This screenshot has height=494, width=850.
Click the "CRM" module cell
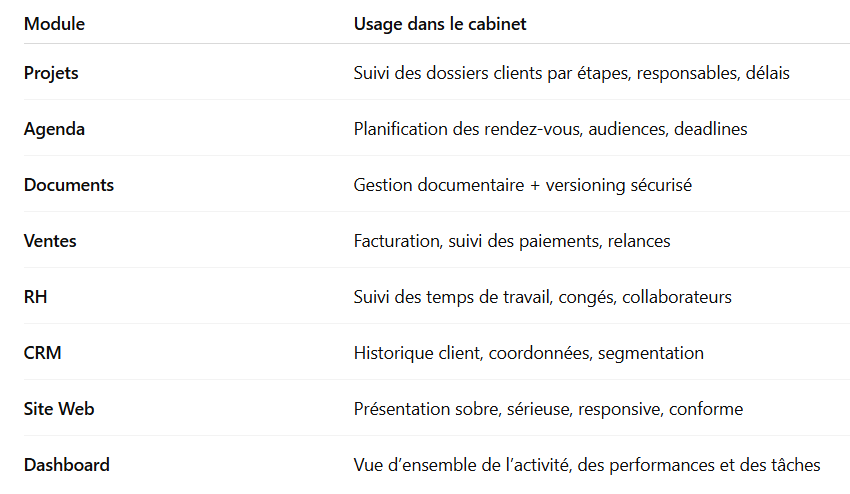(42, 353)
